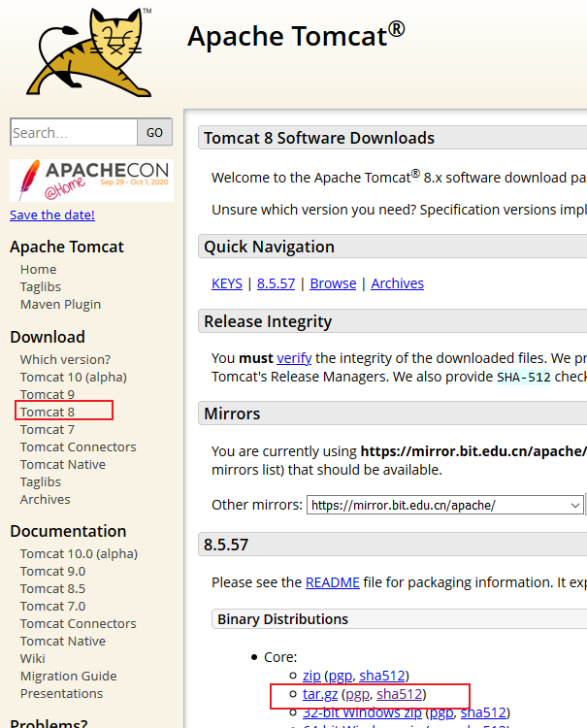Click the KEYS quick navigation link

click(227, 283)
